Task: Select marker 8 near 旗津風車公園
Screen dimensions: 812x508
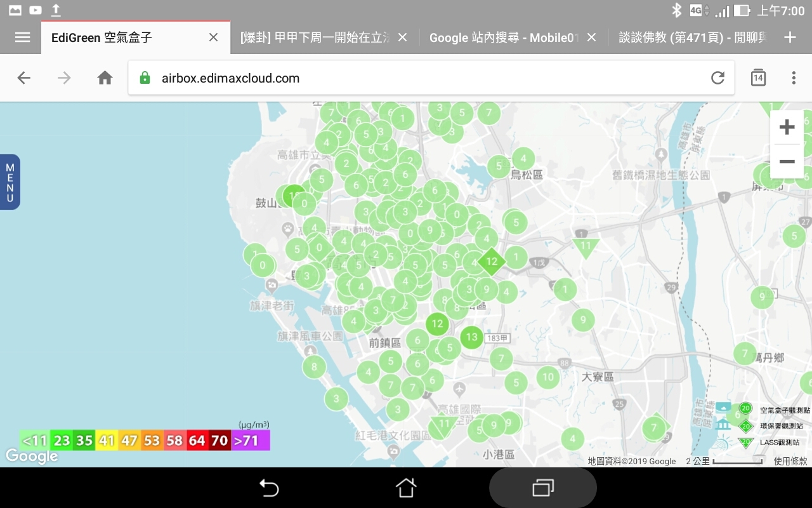Action: 314,366
